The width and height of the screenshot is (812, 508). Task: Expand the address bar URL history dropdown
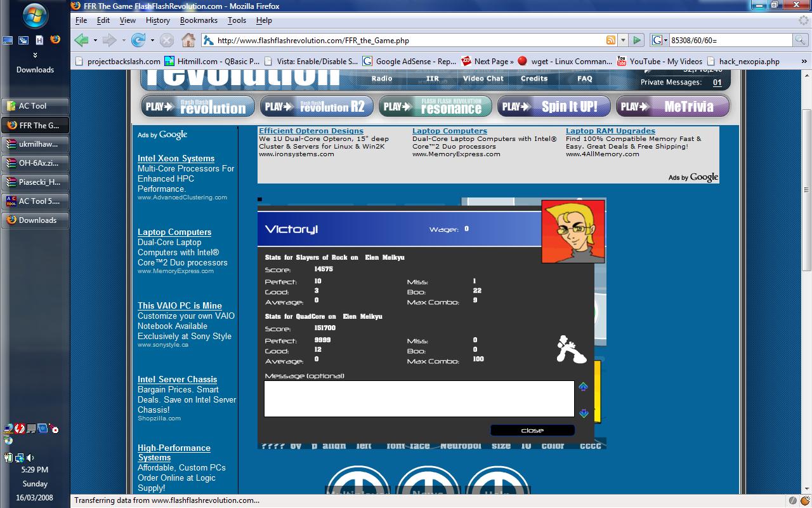coord(623,40)
